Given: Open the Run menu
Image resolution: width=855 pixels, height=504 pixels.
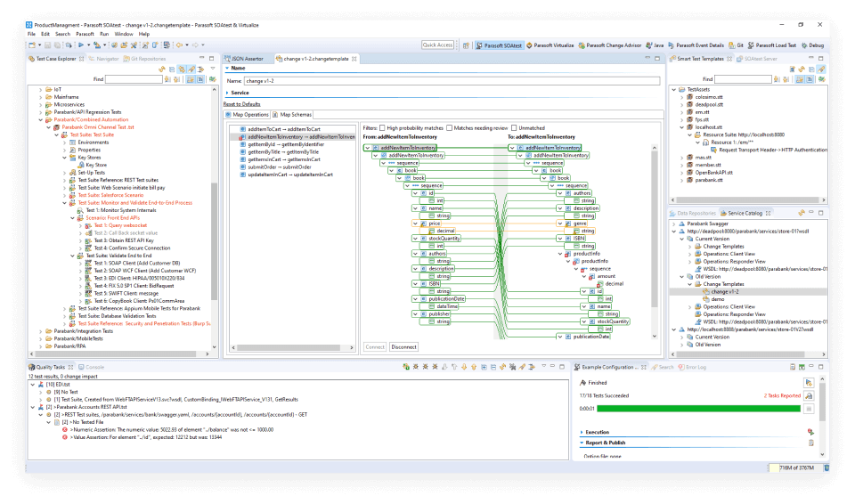Looking at the screenshot, I should [x=104, y=34].
